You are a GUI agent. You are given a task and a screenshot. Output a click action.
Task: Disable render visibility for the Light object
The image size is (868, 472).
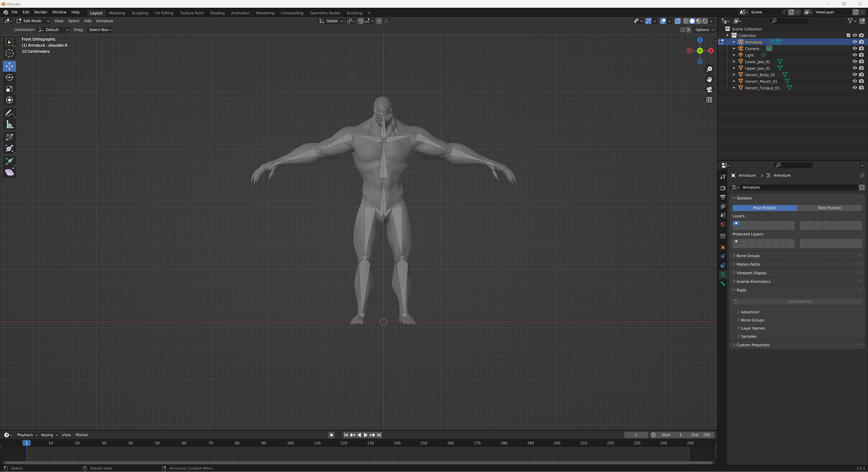tap(862, 55)
